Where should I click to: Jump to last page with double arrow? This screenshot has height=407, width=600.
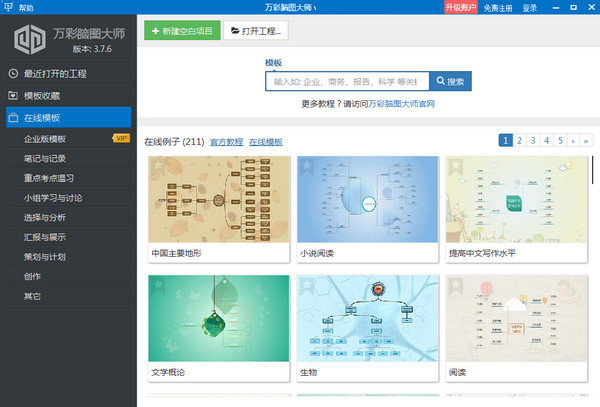[586, 140]
